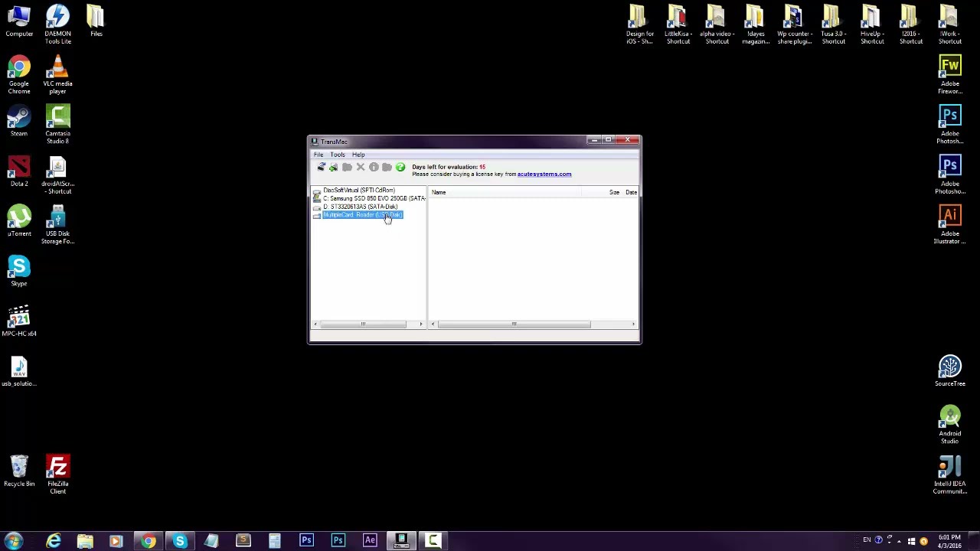Open Skype from the taskbar
Image resolution: width=980 pixels, height=551 pixels.
(x=179, y=541)
